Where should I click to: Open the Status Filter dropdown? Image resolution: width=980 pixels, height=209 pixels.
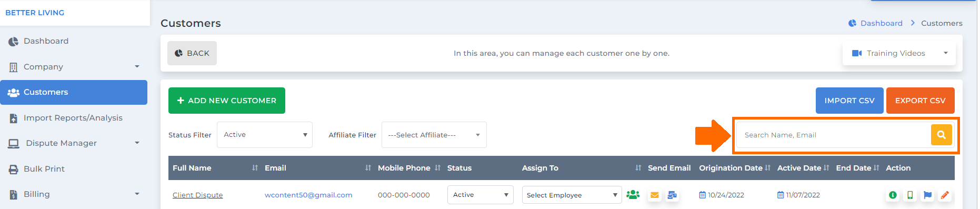pos(265,135)
